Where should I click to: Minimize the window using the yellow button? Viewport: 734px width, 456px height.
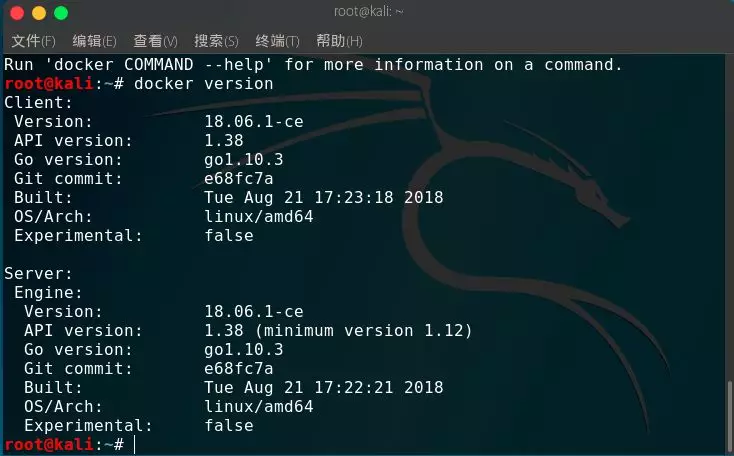click(x=39, y=13)
